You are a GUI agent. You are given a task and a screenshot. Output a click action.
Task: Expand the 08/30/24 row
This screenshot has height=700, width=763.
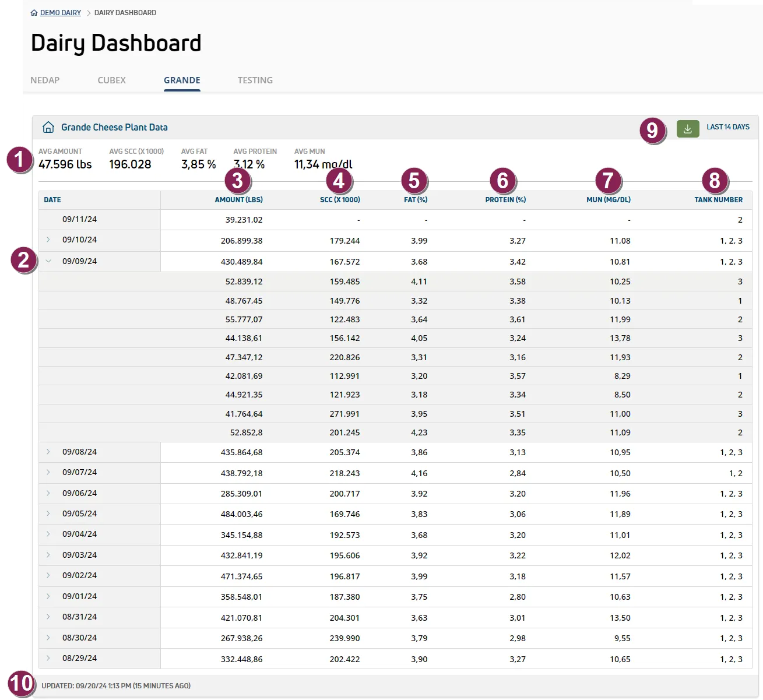click(48, 638)
